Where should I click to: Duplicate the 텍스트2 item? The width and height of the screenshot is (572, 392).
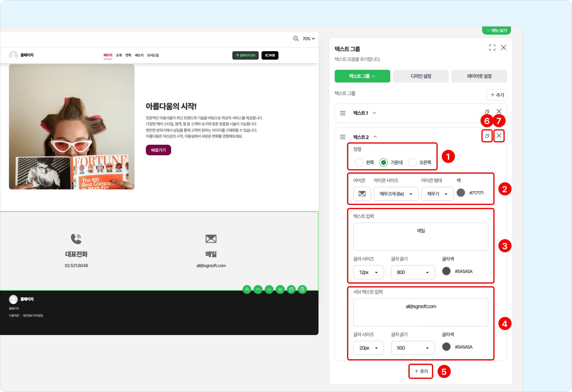(x=487, y=136)
